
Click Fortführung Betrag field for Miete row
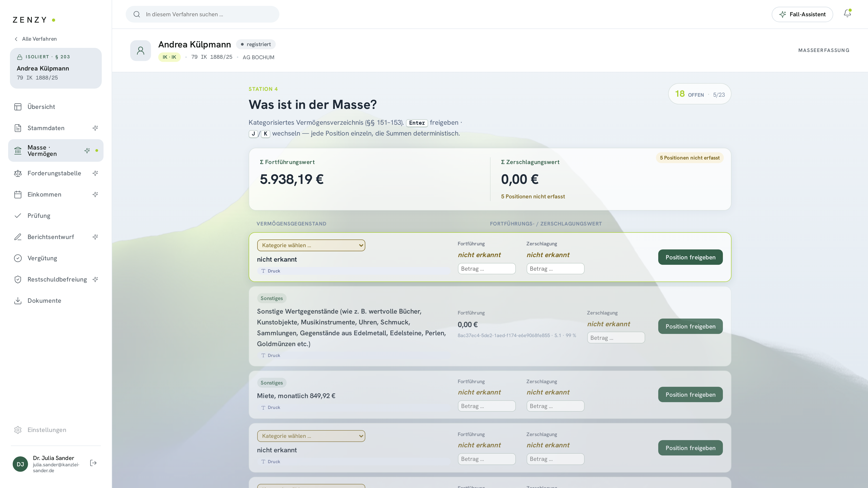click(487, 406)
